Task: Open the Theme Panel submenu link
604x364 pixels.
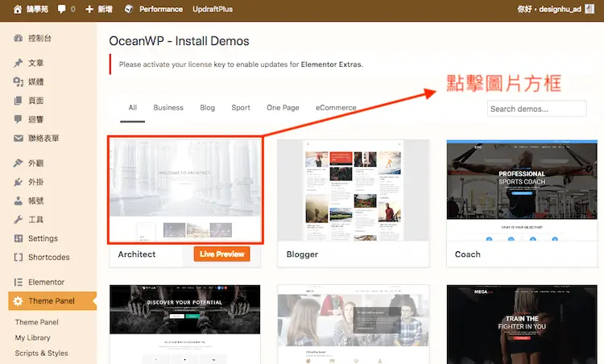Action: pyautogui.click(x=36, y=322)
